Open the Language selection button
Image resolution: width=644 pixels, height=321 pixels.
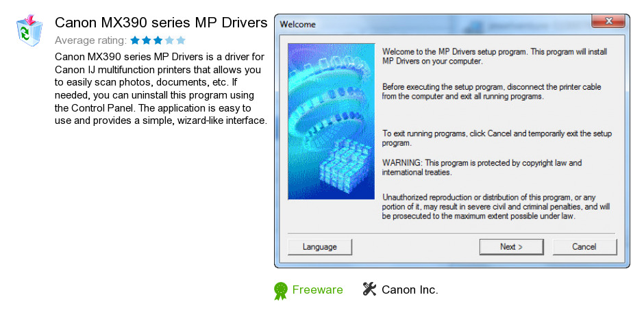point(320,246)
